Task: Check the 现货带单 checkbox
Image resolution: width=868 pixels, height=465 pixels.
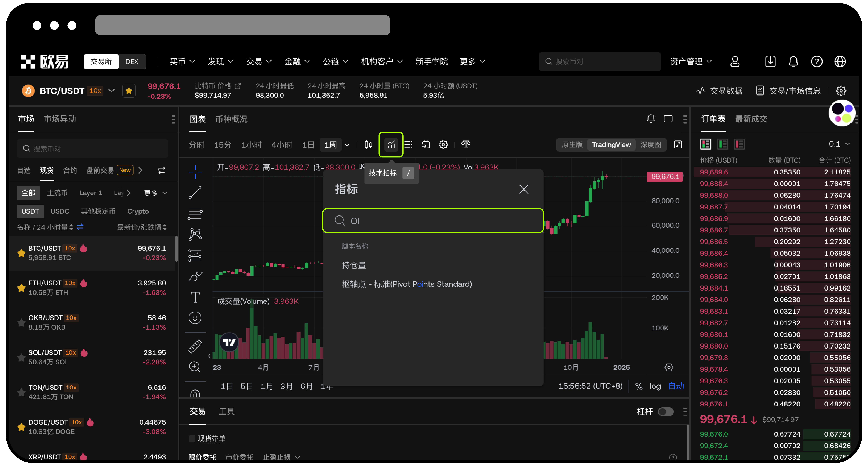Action: pyautogui.click(x=192, y=438)
